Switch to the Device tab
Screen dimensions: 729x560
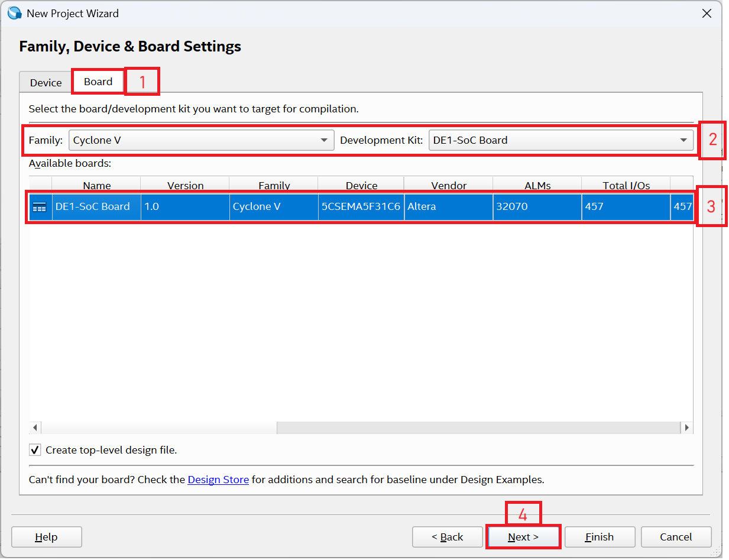(x=46, y=83)
